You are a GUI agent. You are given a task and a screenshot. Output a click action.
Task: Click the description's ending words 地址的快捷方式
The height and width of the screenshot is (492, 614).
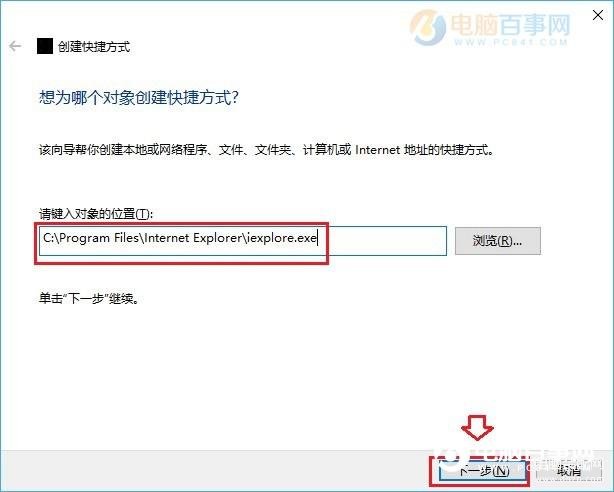[447, 150]
